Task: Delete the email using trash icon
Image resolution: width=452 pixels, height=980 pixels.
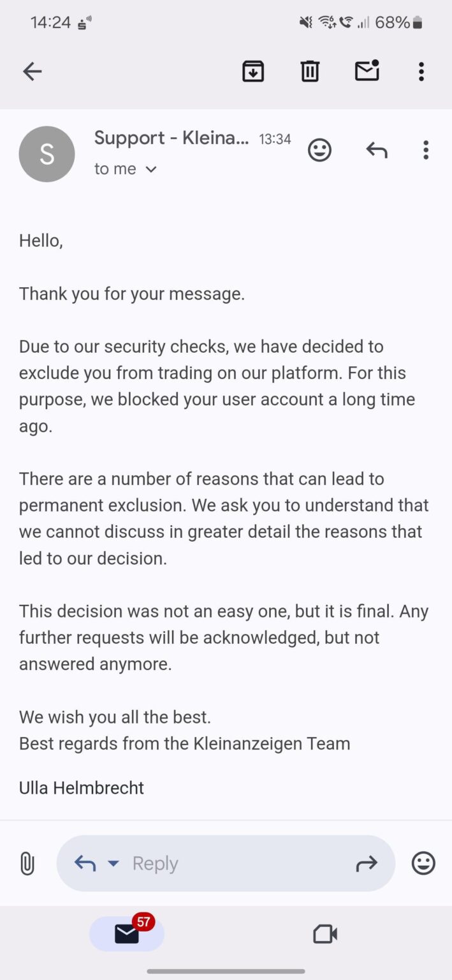Action: pyautogui.click(x=310, y=71)
